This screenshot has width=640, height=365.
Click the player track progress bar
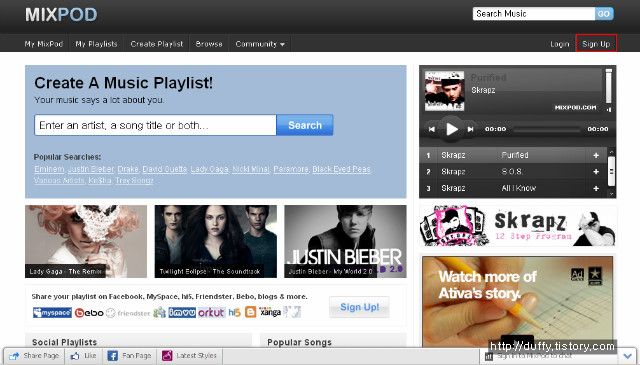pyautogui.click(x=547, y=129)
